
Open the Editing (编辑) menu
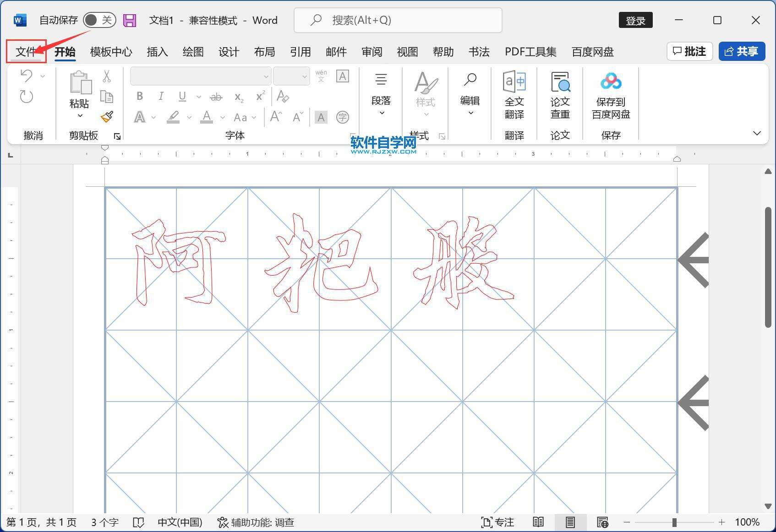click(470, 95)
